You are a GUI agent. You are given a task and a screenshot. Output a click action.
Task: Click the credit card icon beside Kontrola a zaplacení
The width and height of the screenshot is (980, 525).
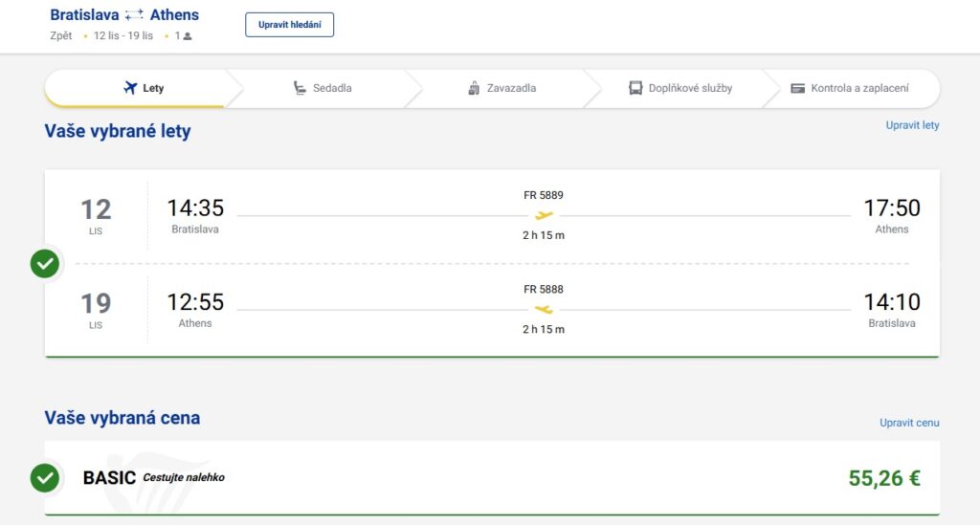(798, 88)
